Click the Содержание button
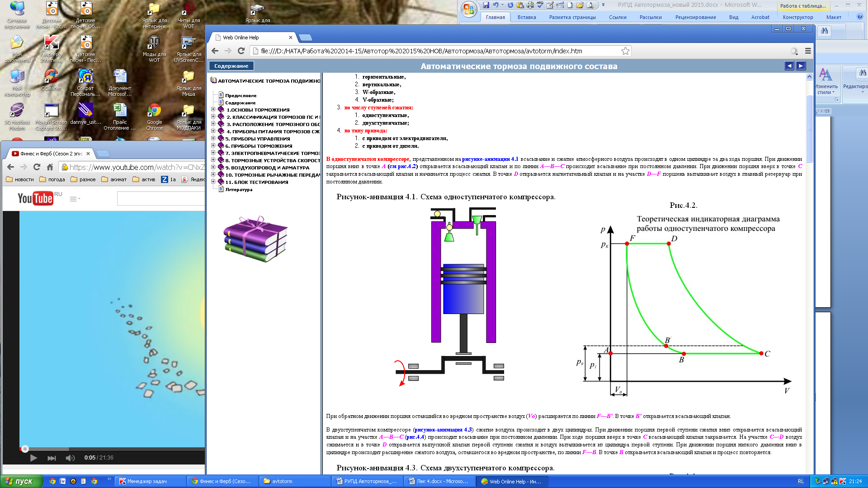868x488 pixels. pyautogui.click(x=231, y=66)
